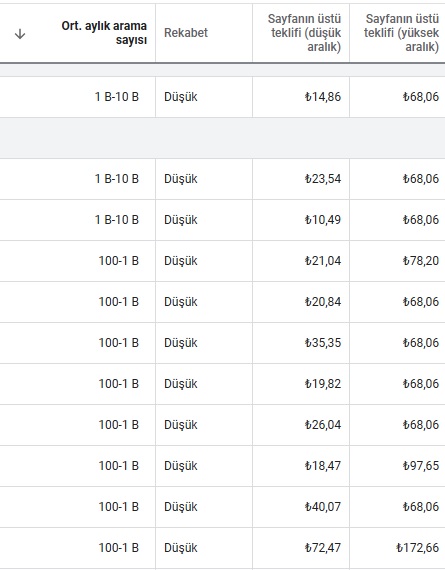445x570 pixels.
Task: Click the Rekabet column header
Action: 186,33
